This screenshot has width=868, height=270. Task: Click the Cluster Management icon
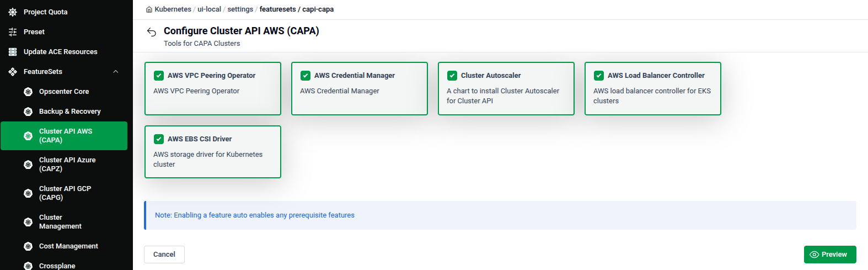[28, 221]
